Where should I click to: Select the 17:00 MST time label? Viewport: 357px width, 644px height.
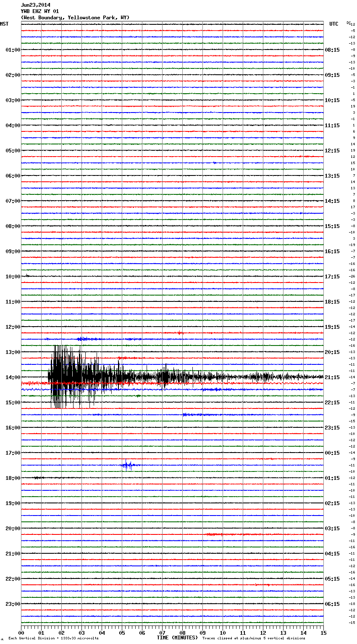[13, 453]
